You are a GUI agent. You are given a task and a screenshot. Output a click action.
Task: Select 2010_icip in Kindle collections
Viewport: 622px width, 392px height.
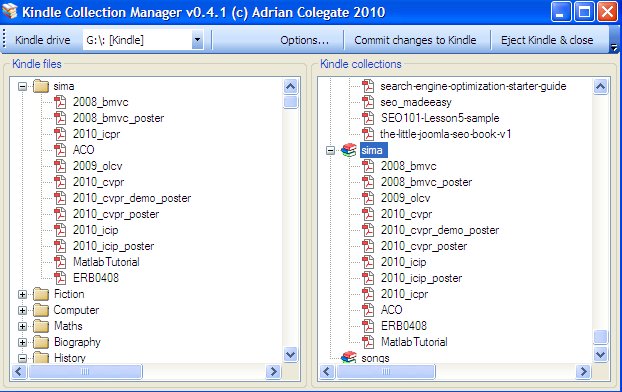[403, 262]
